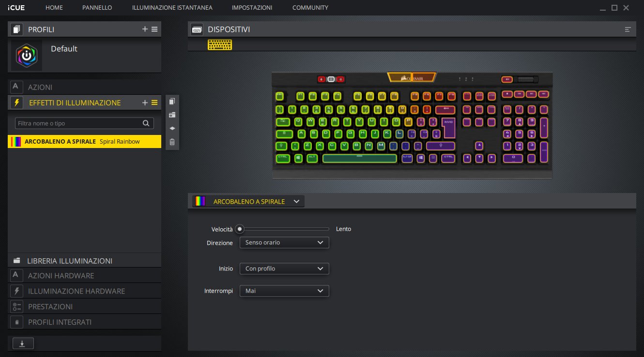Click the Corsair logo on keyboard preview

click(412, 77)
